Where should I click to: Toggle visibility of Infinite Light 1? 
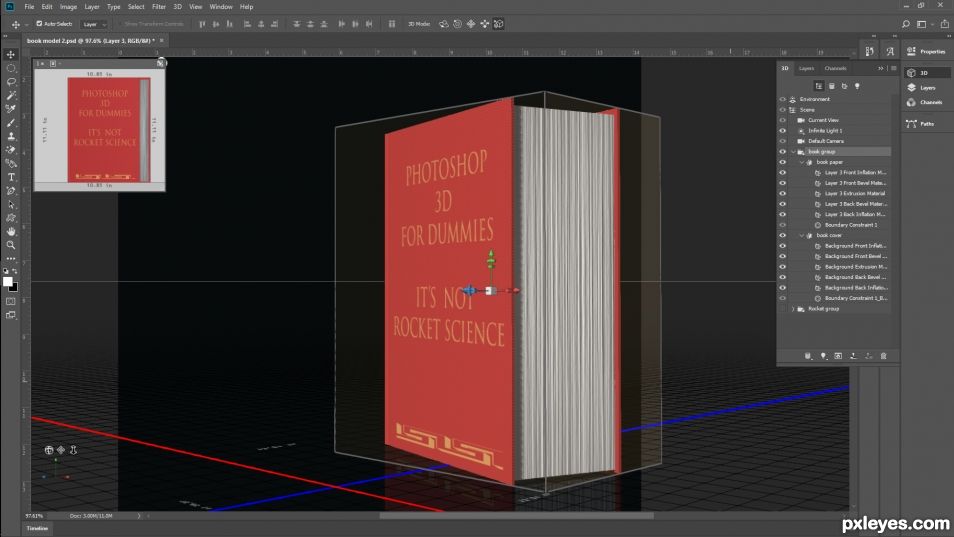pyautogui.click(x=783, y=131)
